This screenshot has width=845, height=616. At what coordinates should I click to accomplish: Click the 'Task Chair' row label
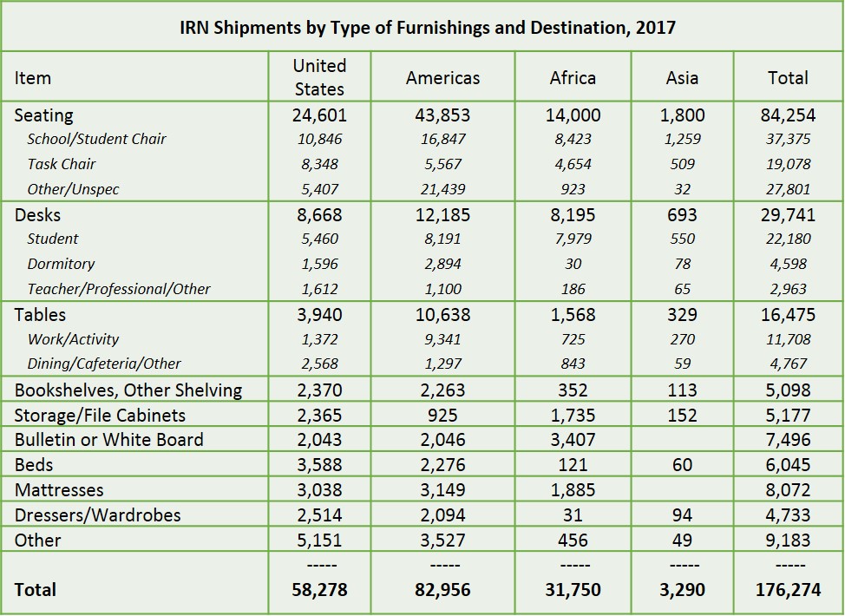62,164
